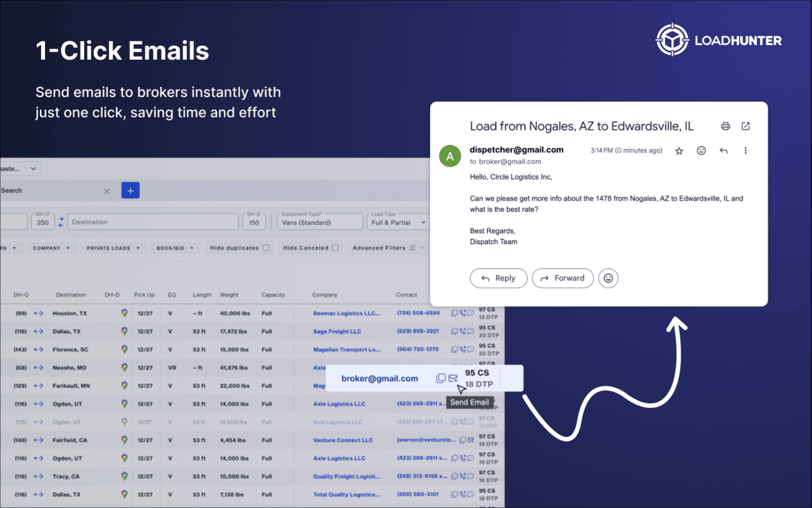Open the email in a new window
Screen dimensions: 812x508
[746, 126]
